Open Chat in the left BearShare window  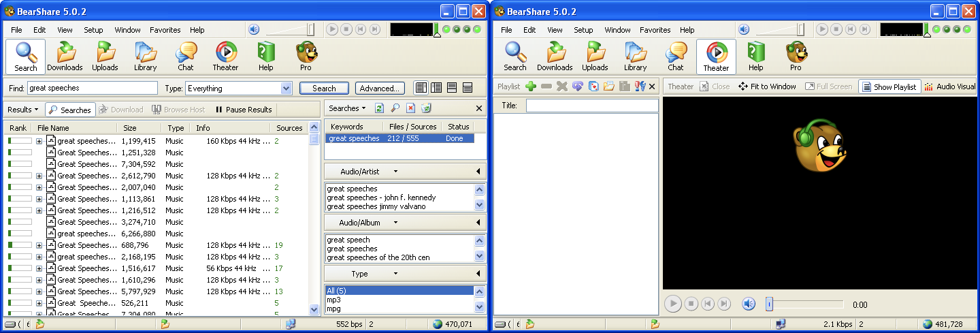pyautogui.click(x=186, y=57)
